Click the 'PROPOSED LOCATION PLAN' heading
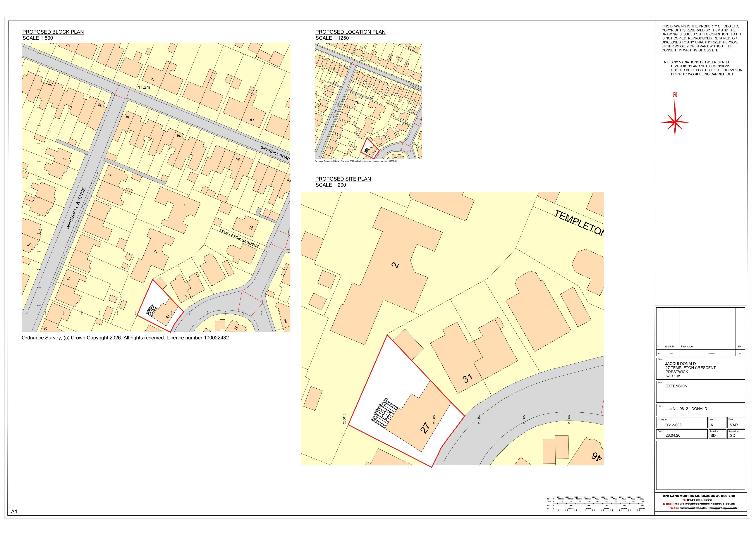Viewport: 756px width, 534px height. [x=350, y=32]
